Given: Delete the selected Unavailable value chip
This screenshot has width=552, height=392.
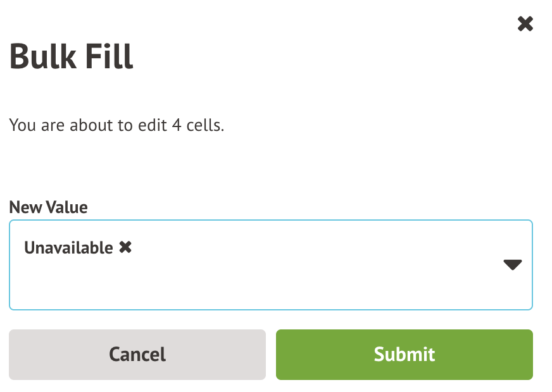Looking at the screenshot, I should tap(125, 247).
